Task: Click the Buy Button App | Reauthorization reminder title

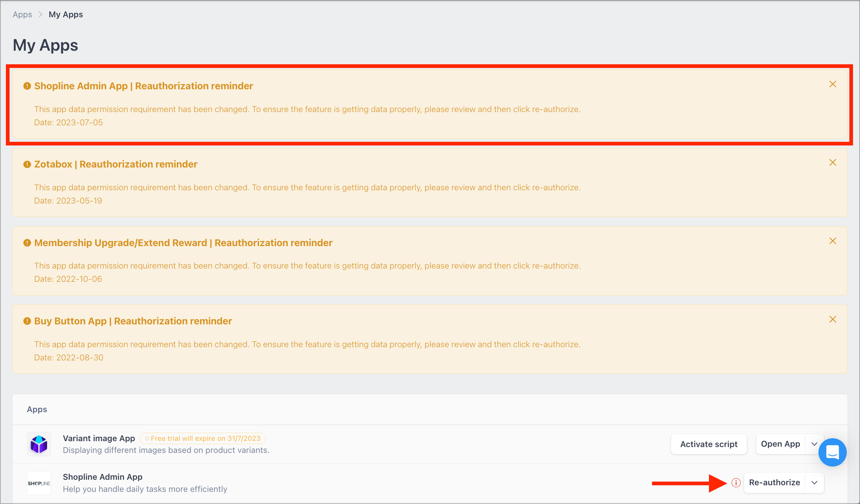Action: click(133, 321)
